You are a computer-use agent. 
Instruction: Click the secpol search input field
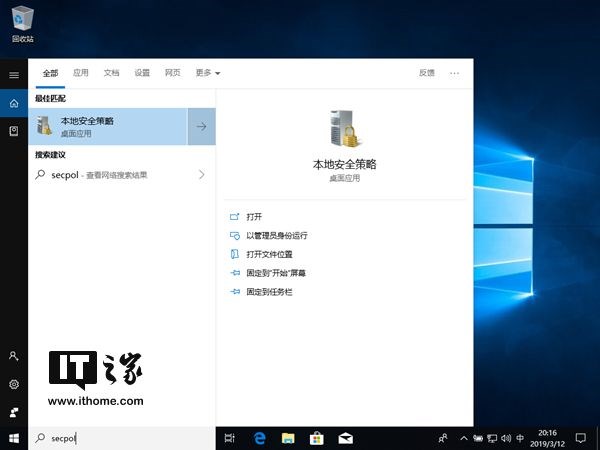(122, 438)
